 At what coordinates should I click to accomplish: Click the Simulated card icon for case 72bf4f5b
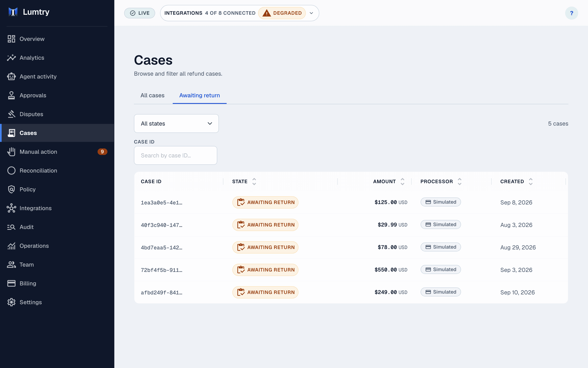point(428,269)
